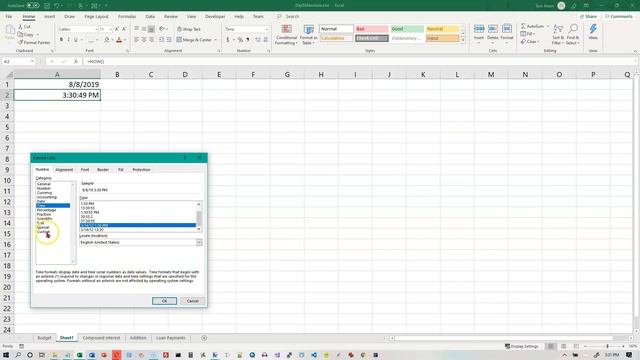The width and height of the screenshot is (640, 360).
Task: Click OK in Format Cells dialog
Action: tap(164, 301)
